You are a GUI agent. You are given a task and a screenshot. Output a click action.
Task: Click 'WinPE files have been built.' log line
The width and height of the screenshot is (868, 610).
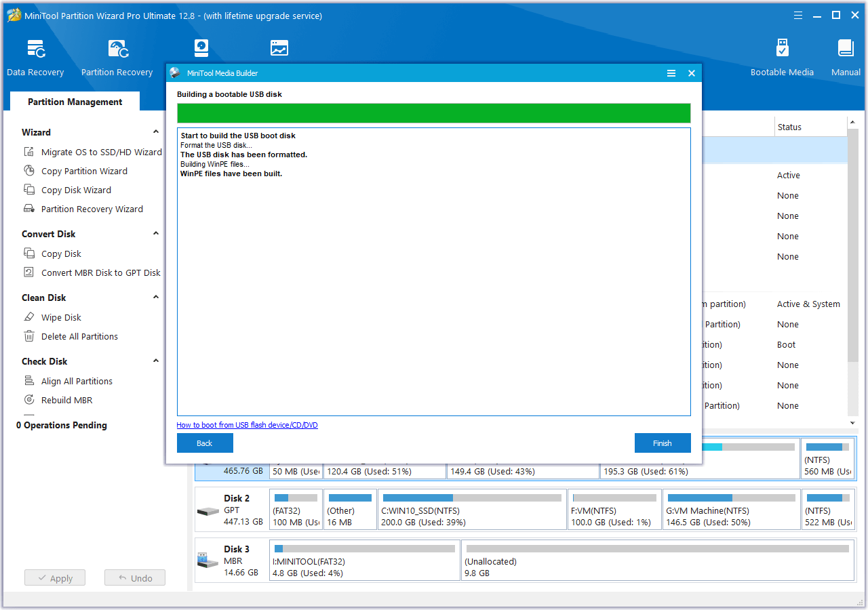coord(231,174)
